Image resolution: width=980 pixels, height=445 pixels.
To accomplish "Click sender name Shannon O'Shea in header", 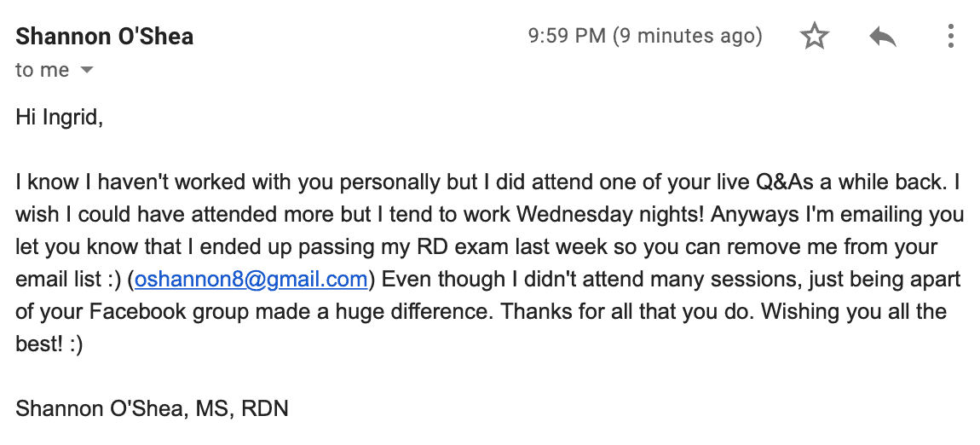I will tap(104, 37).
